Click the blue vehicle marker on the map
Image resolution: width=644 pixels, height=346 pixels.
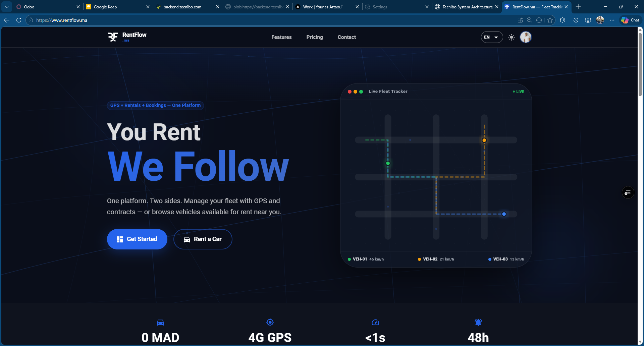pyautogui.click(x=504, y=214)
